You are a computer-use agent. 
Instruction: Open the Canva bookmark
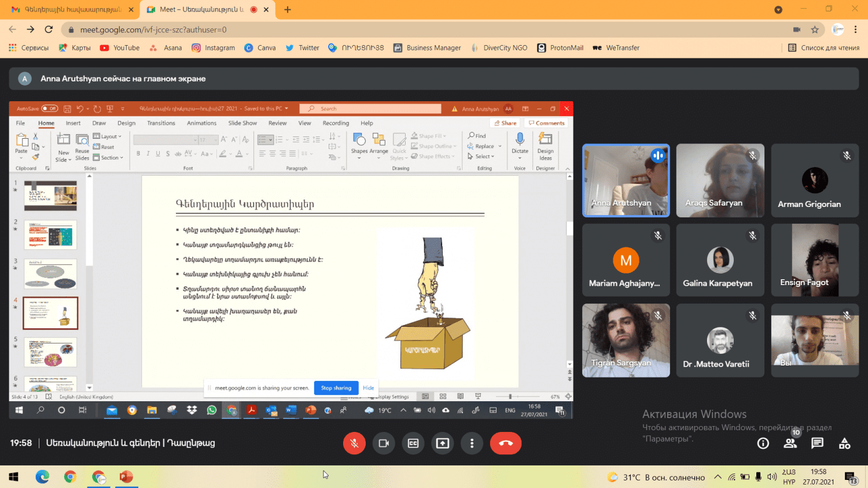tap(260, 48)
